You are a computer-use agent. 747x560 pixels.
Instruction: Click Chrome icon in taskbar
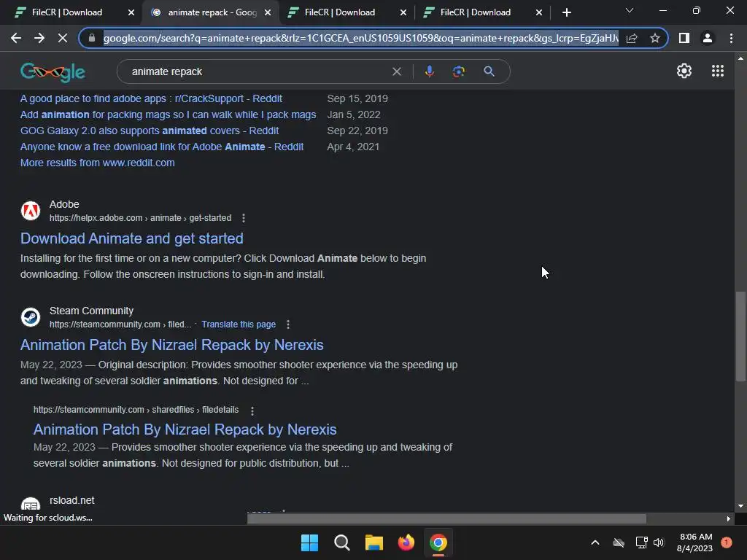[438, 542]
